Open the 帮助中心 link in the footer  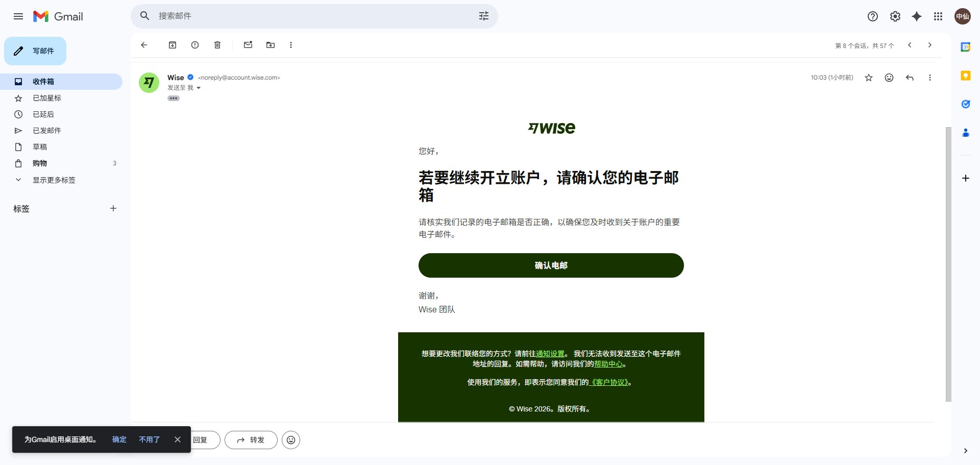point(608,364)
